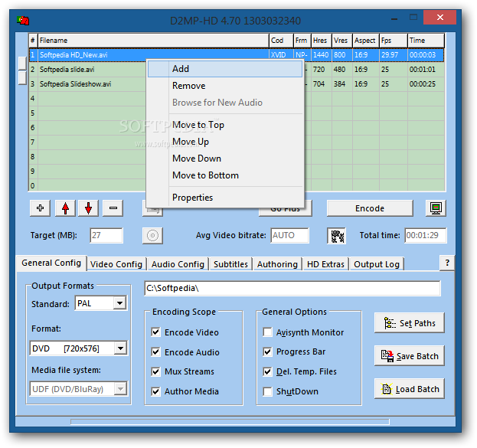Disable Progress Bar checkbox

267,352
